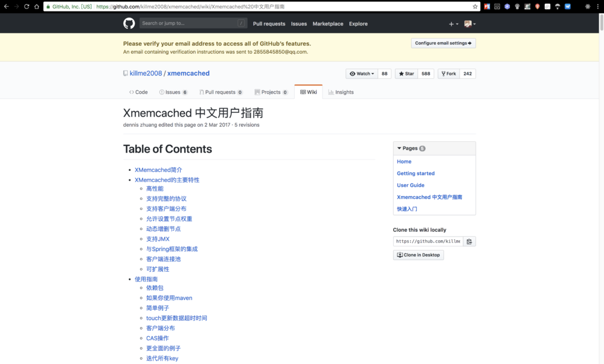Open the Watch dropdown button
Viewport: 604px width, 364px height.
click(362, 74)
